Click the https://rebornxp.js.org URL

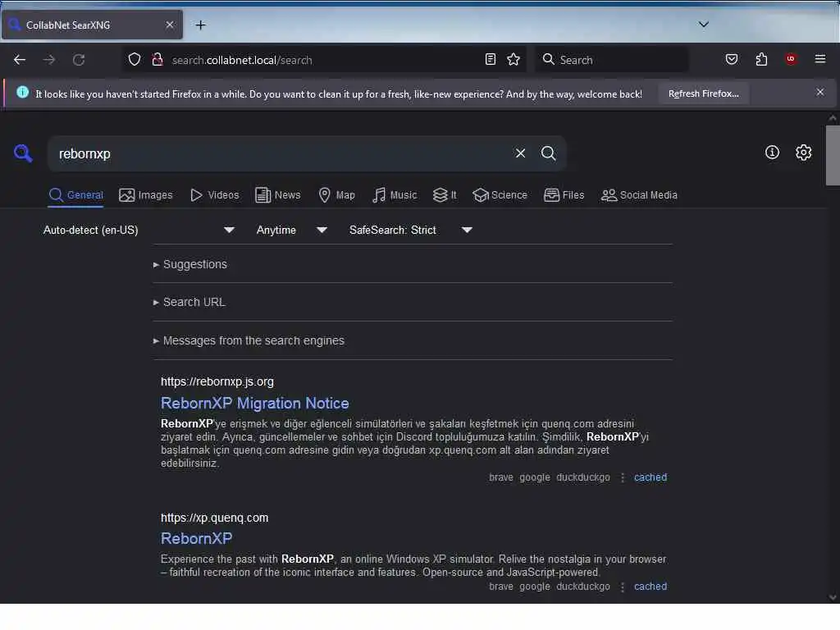pyautogui.click(x=217, y=381)
